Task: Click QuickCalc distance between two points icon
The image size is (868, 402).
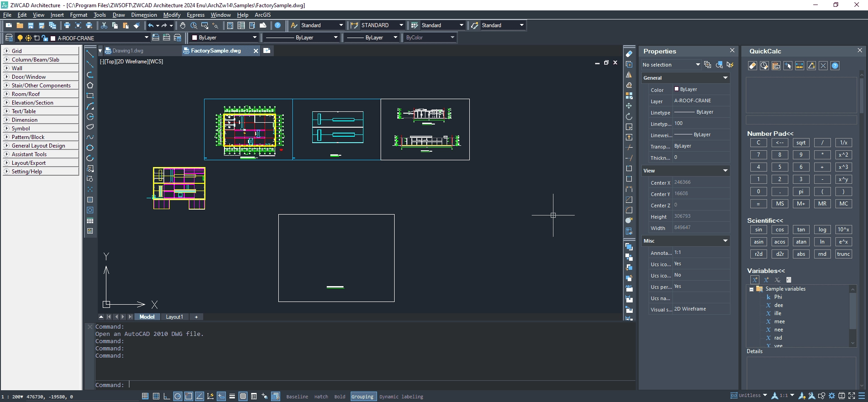Action: (800, 66)
